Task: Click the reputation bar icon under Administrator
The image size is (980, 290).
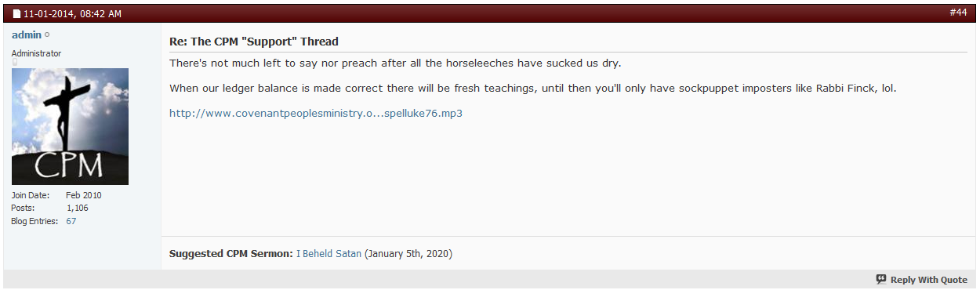Action: tap(13, 63)
